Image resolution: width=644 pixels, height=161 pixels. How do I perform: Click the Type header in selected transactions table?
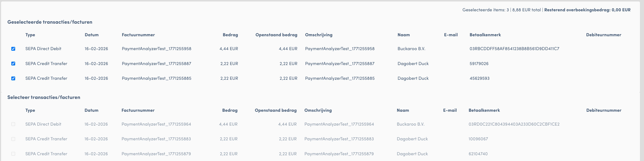coord(30,35)
